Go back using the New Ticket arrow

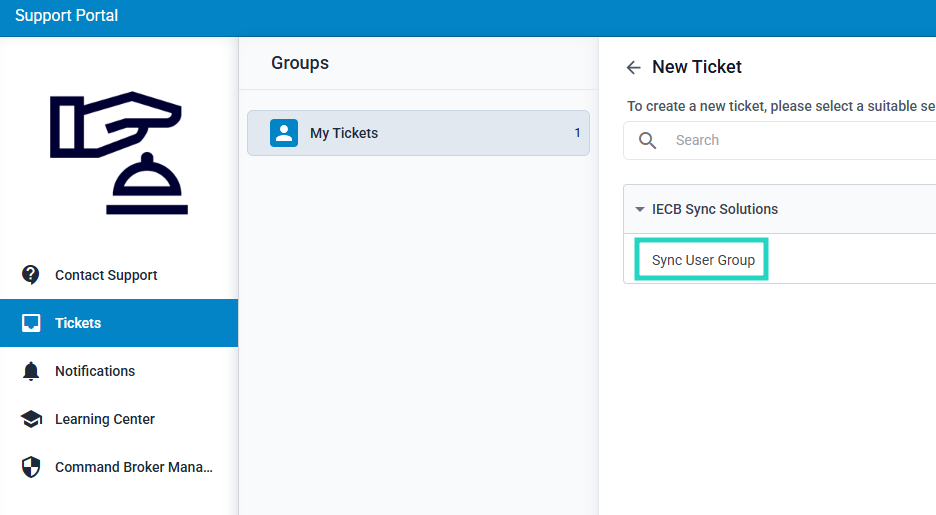(x=633, y=68)
